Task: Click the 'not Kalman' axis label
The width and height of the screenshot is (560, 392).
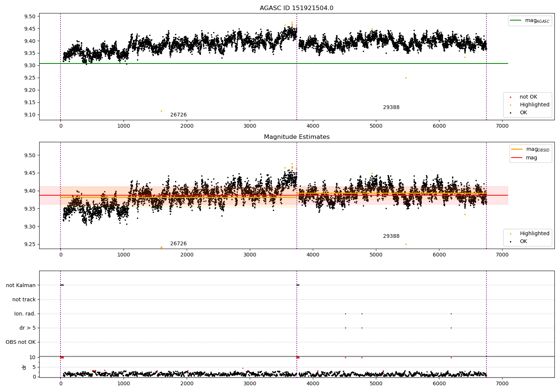Action: pyautogui.click(x=21, y=286)
